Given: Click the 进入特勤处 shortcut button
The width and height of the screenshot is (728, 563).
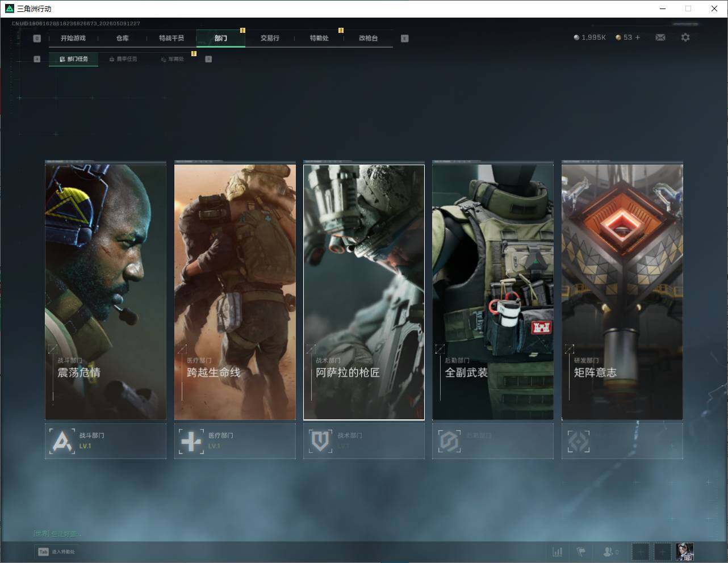Looking at the screenshot, I should point(56,552).
